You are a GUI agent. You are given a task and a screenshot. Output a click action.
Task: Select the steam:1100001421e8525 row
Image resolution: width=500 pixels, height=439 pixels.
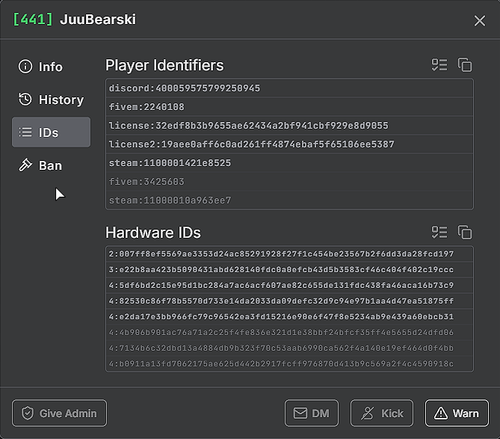tap(289, 163)
